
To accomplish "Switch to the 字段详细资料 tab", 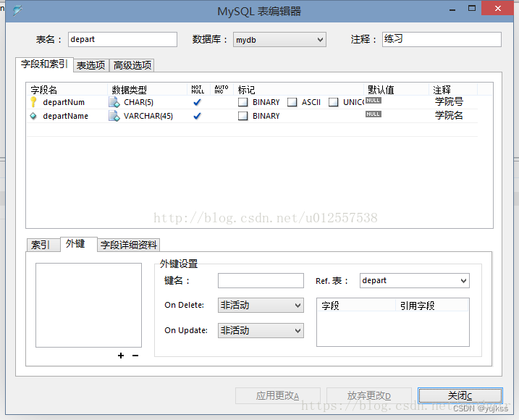I will coord(128,245).
